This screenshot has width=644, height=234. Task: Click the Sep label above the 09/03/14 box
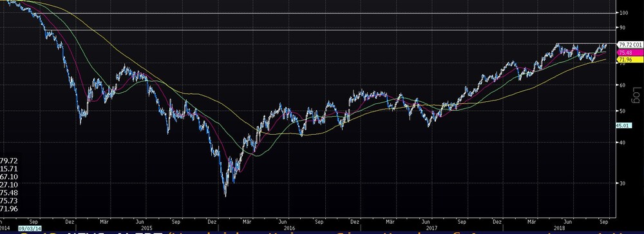(33, 221)
